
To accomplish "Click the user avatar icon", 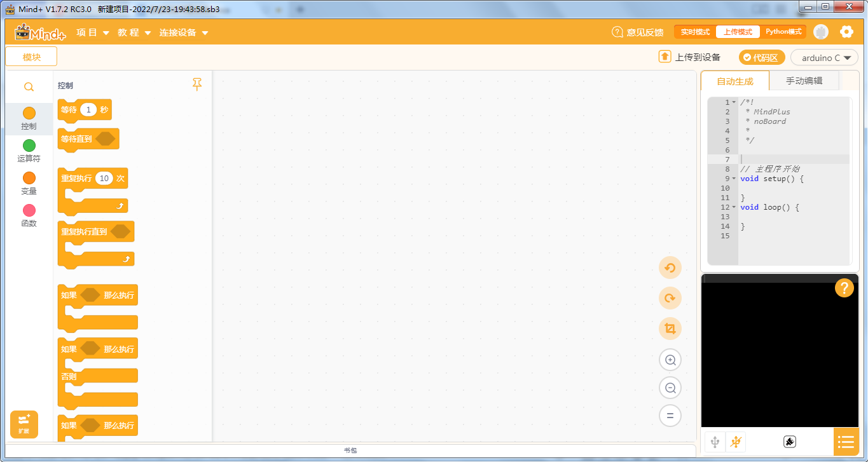I will 821,32.
